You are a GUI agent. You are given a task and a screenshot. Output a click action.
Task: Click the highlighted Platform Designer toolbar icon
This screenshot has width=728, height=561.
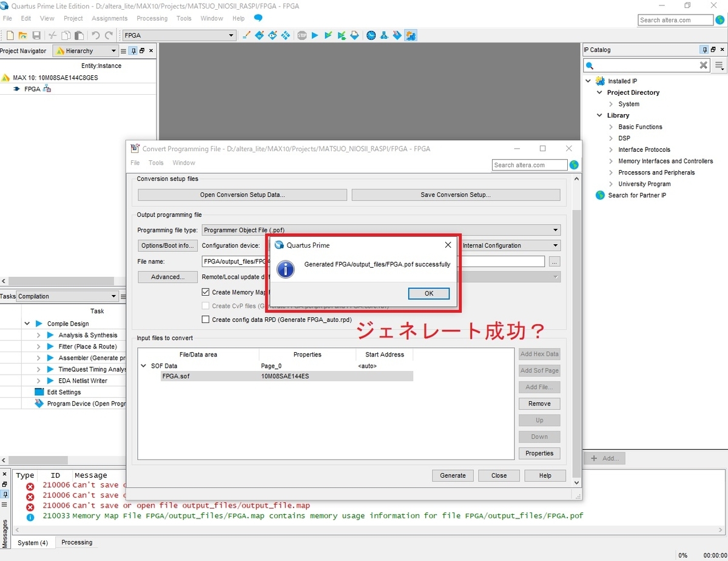[411, 35]
